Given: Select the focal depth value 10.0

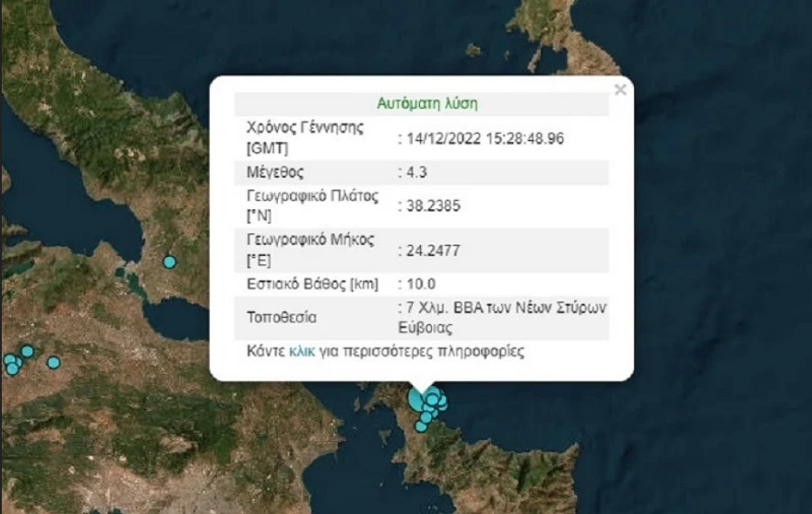Looking at the screenshot, I should click(x=419, y=284).
